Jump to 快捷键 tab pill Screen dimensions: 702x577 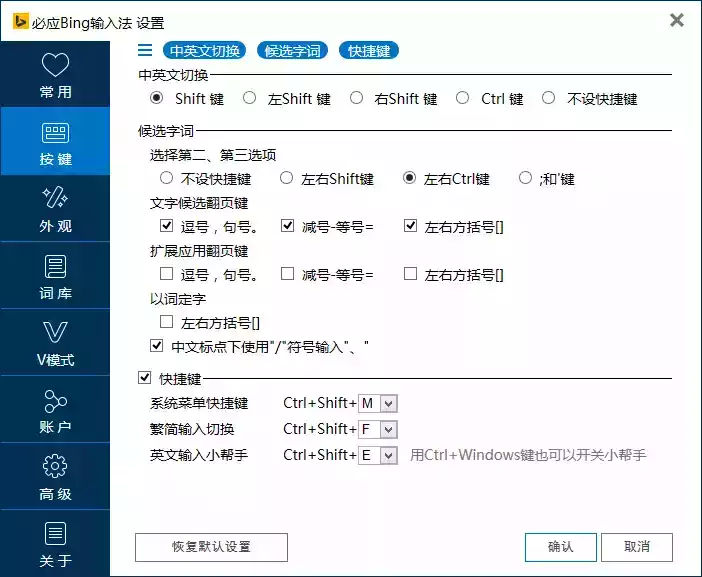[369, 51]
